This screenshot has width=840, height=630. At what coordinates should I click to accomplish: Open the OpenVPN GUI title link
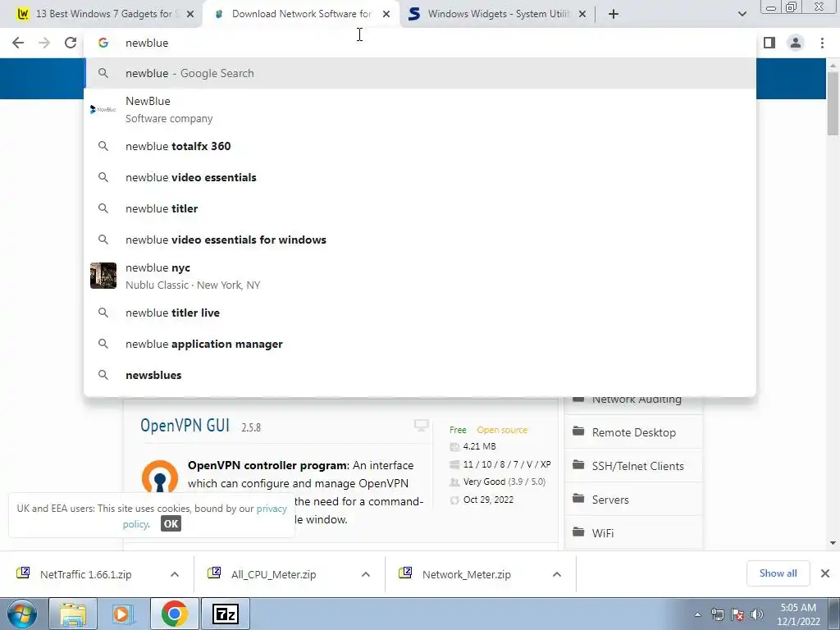(x=185, y=426)
